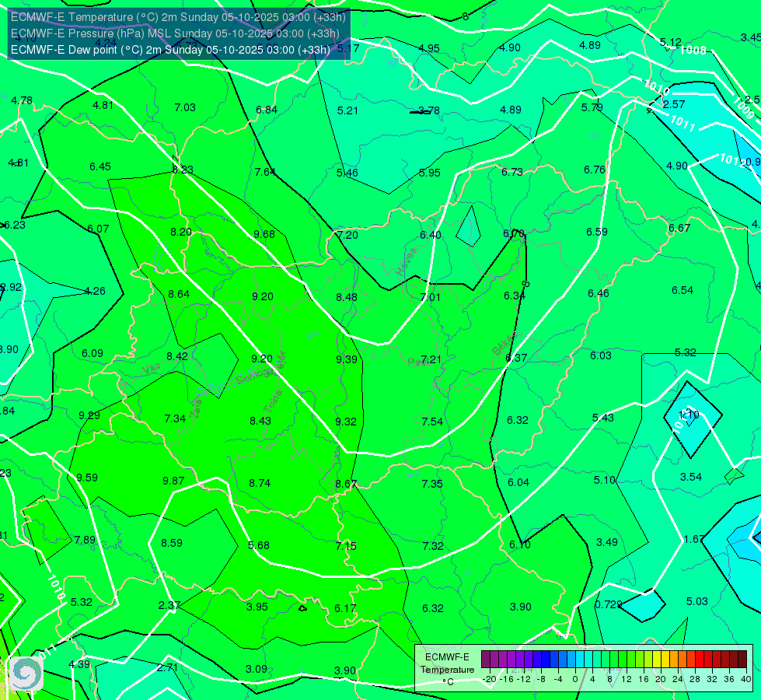Click the 8.64 temperature value
The image size is (761, 700).
pos(179,294)
